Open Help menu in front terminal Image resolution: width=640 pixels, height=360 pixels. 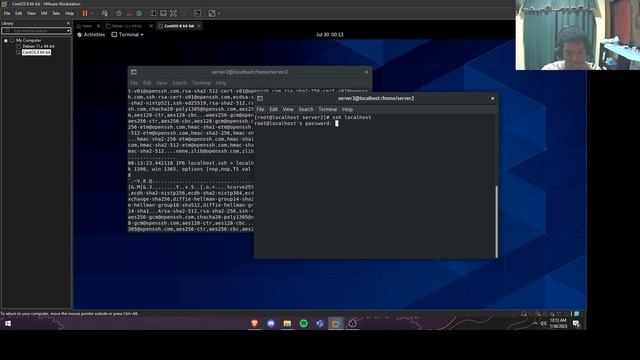pos(347,109)
